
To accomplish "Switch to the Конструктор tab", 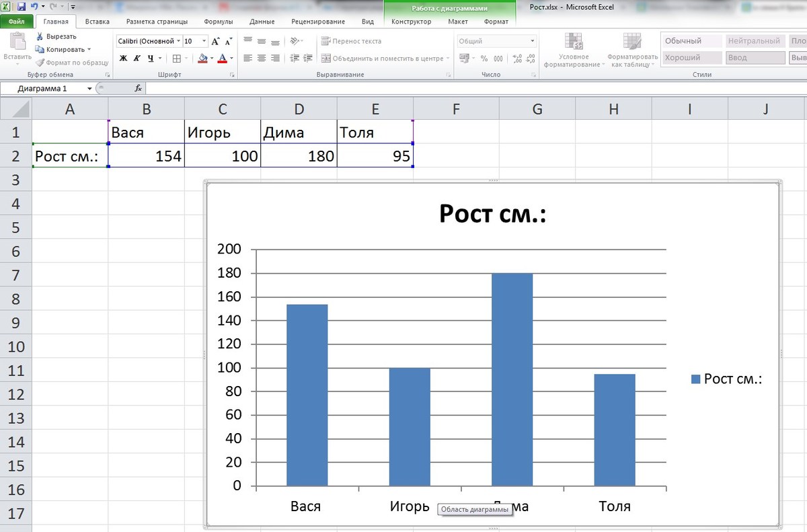I will [x=411, y=22].
